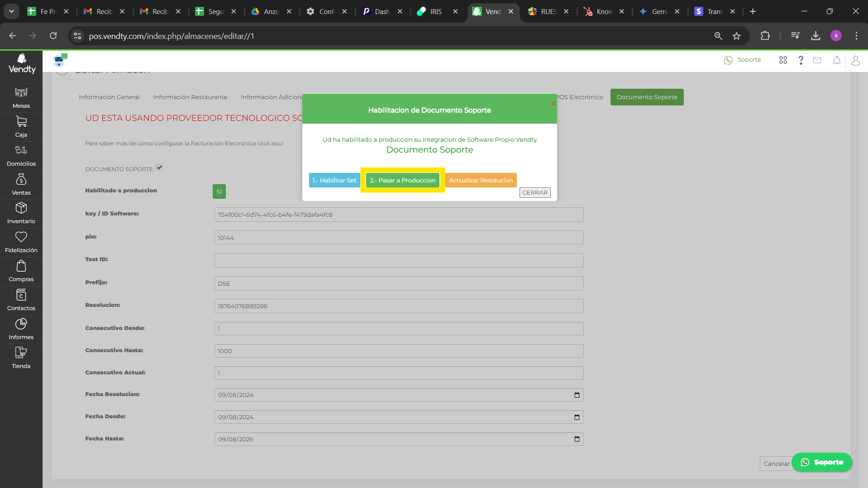The height and width of the screenshot is (488, 868).
Task: Open the green Soporte WhatsApp chat button
Action: click(822, 462)
